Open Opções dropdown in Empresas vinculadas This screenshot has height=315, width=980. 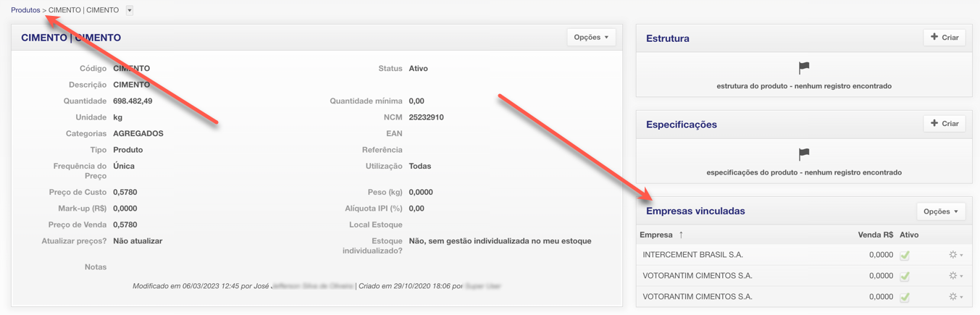point(941,211)
